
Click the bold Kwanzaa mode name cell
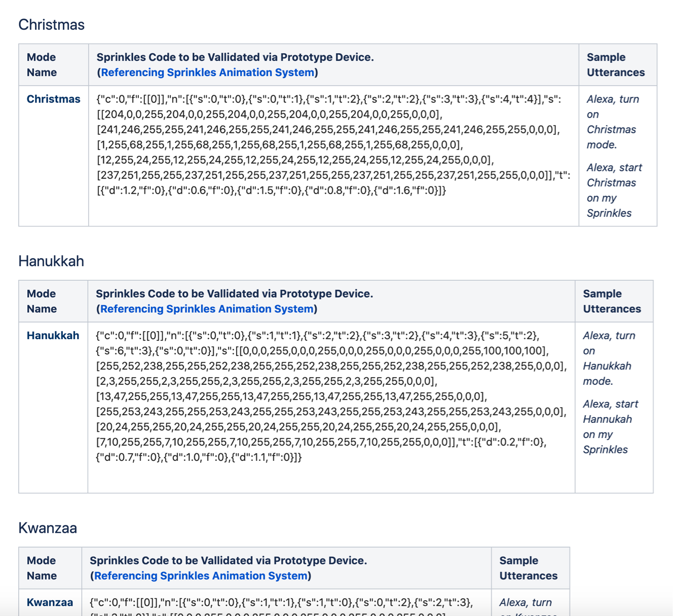pyautogui.click(x=50, y=602)
